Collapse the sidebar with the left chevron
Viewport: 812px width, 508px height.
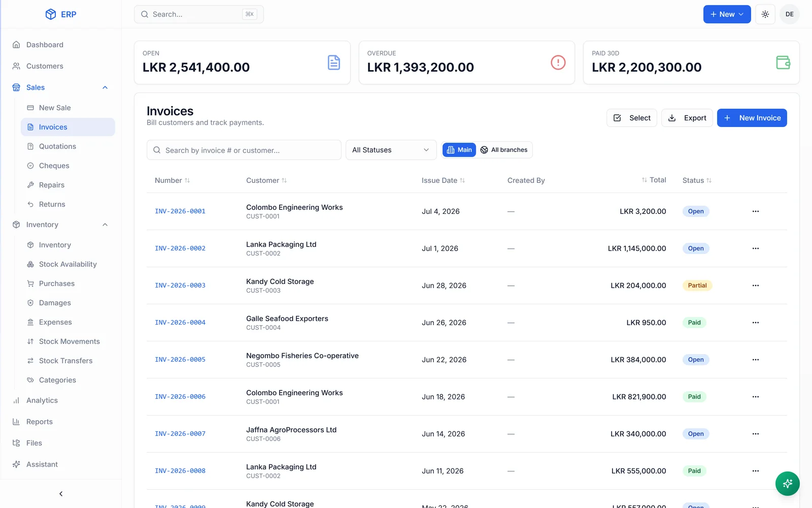(x=61, y=494)
